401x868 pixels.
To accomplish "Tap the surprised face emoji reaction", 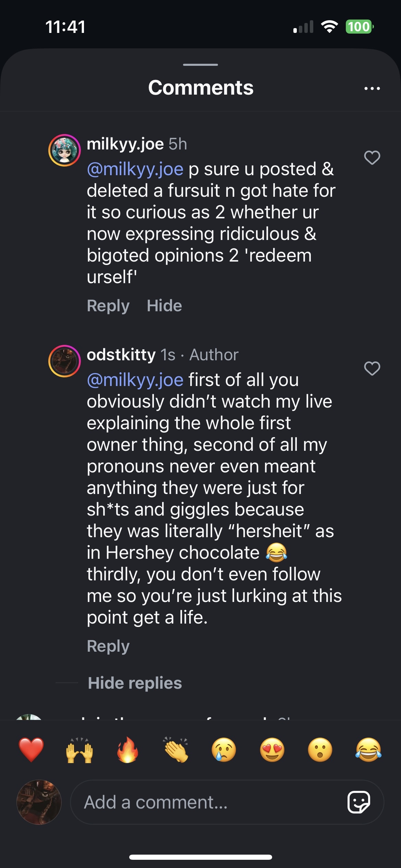I will tap(320, 750).
